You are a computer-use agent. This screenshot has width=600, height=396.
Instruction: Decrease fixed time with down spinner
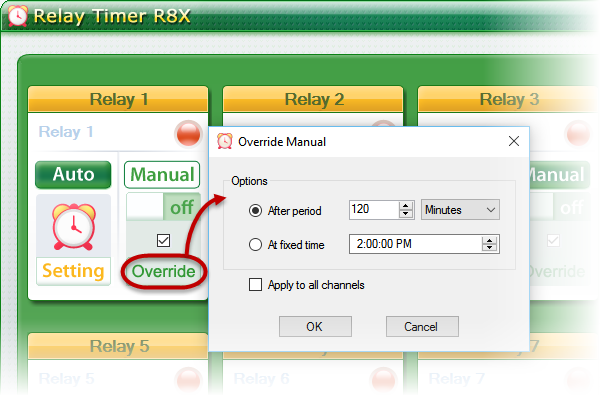tap(489, 248)
